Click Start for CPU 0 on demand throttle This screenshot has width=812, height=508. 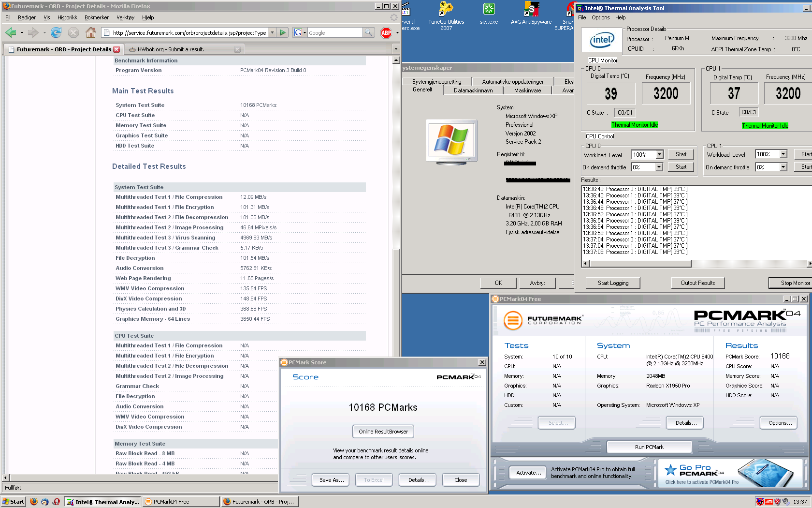pyautogui.click(x=681, y=167)
